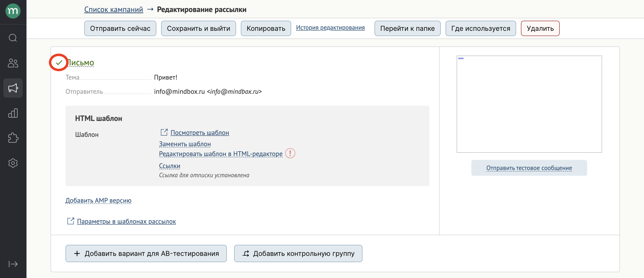644x278 pixels.
Task: Click the sender value info@mindbox.ru
Action: pyautogui.click(x=208, y=92)
